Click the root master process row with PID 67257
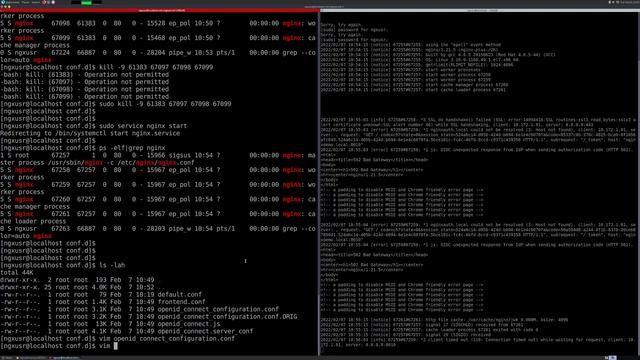The width and height of the screenshot is (640, 360). click(x=158, y=156)
